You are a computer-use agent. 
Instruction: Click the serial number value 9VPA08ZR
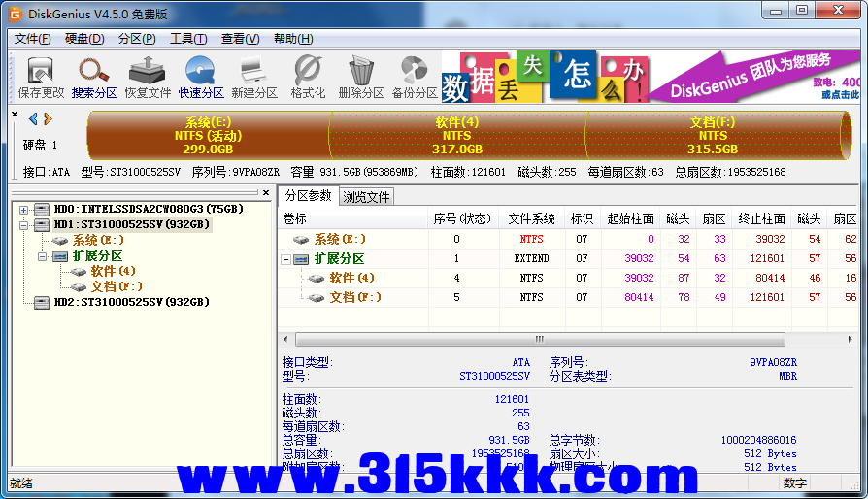point(774,362)
